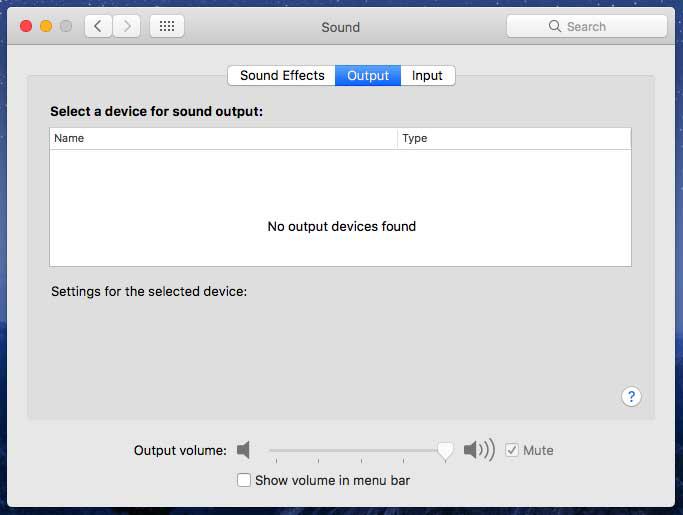Select the Output tab

coord(368,76)
